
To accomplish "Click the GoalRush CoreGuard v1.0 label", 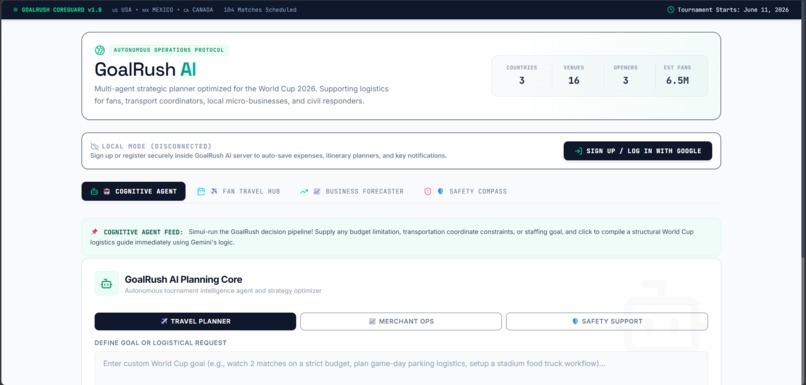I will point(62,10).
